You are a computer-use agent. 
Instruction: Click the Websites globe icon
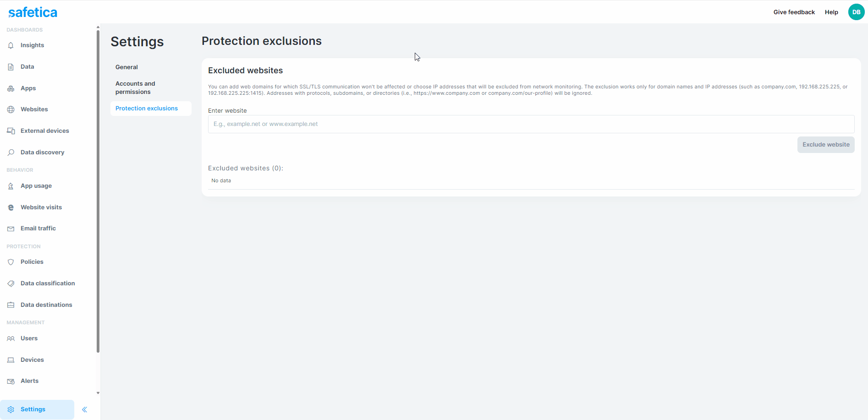(11, 109)
